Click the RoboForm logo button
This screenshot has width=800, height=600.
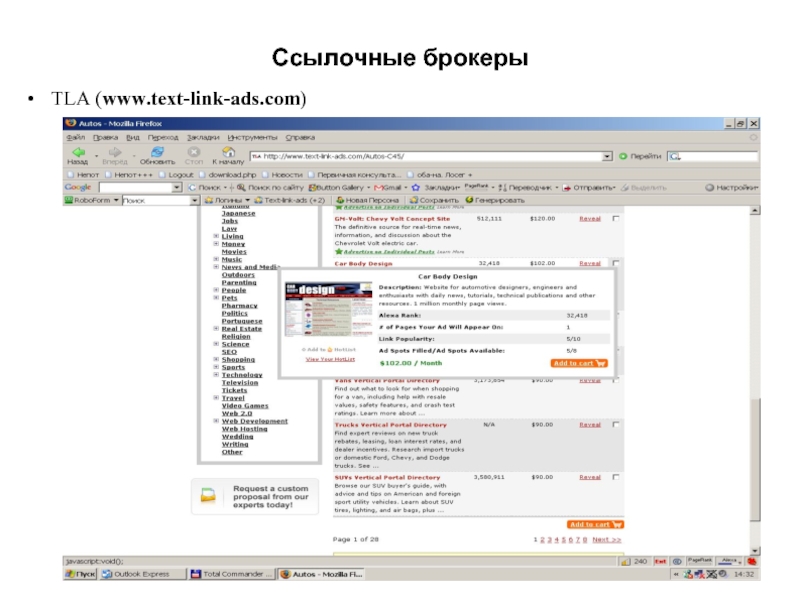(x=68, y=200)
